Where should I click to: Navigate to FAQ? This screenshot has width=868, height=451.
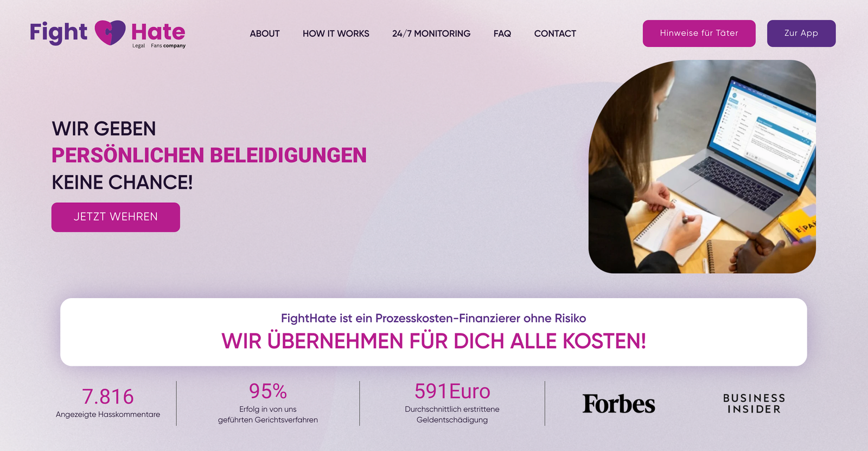pos(502,34)
